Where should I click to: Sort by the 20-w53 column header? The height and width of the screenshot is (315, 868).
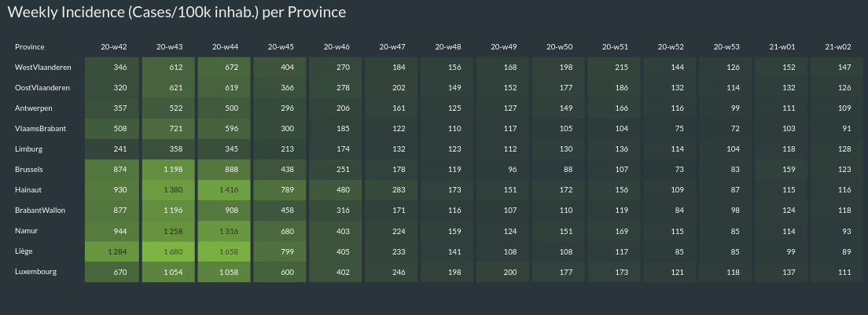(727, 47)
